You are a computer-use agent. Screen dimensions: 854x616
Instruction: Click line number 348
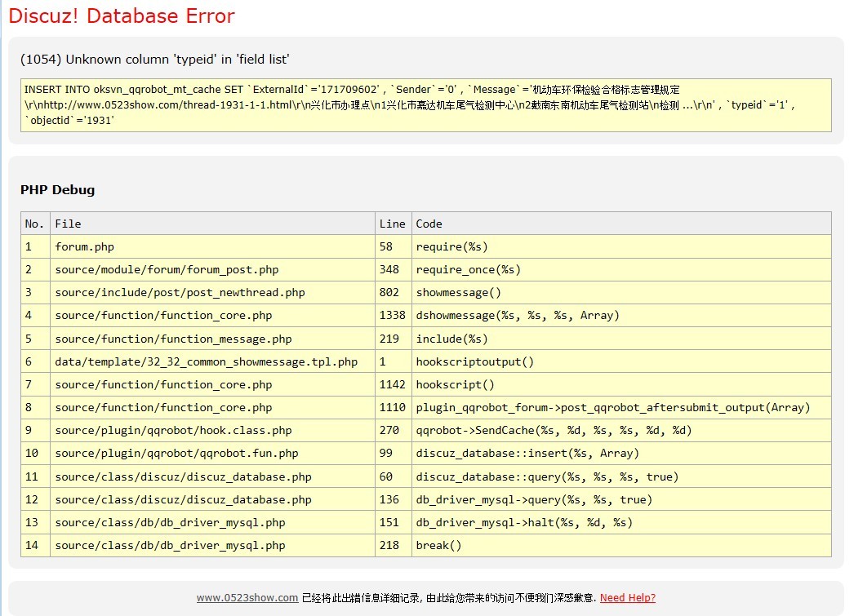coord(394,269)
